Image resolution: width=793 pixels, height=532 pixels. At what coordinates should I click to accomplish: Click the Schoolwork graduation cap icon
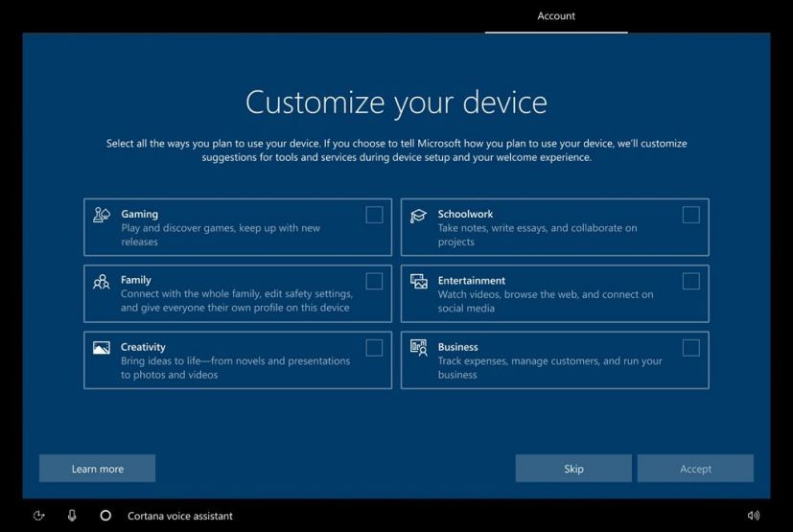point(418,216)
